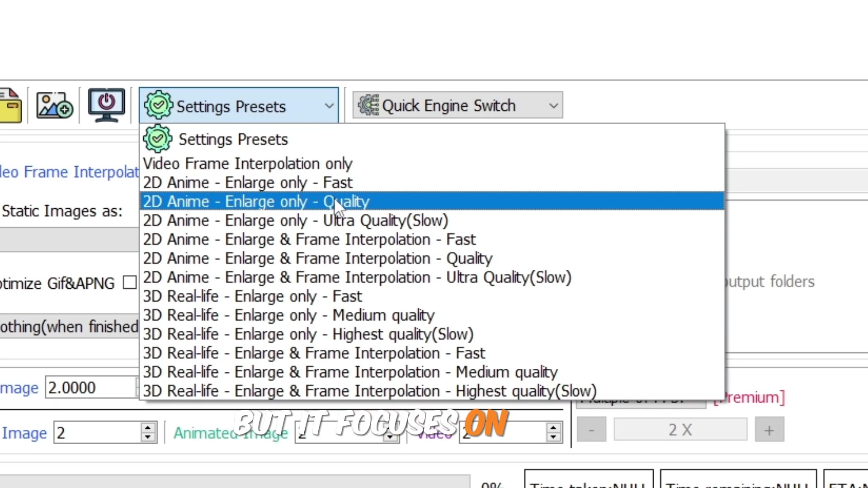Select 2D Anime Enlarge only Quality
The height and width of the screenshot is (488, 868).
256,202
